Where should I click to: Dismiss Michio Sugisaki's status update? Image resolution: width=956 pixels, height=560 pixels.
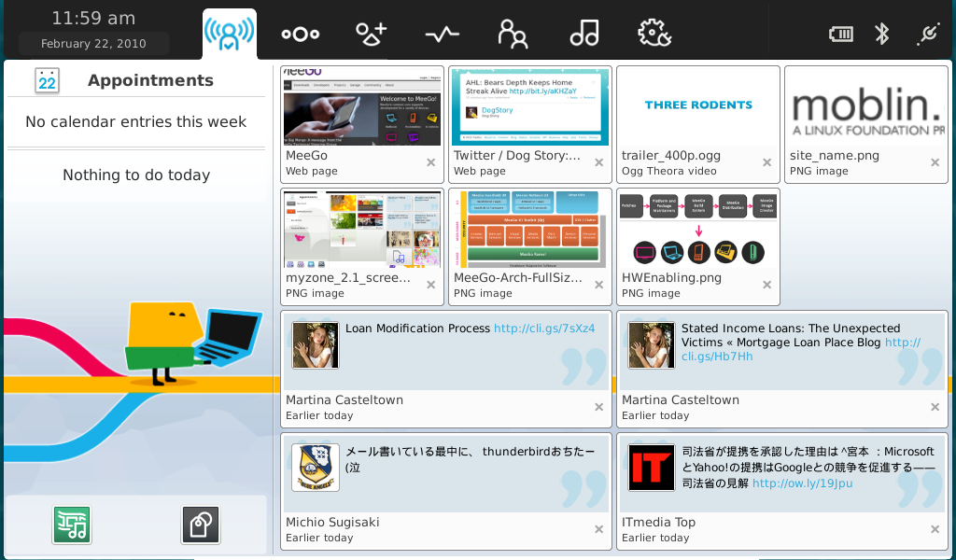[598, 529]
